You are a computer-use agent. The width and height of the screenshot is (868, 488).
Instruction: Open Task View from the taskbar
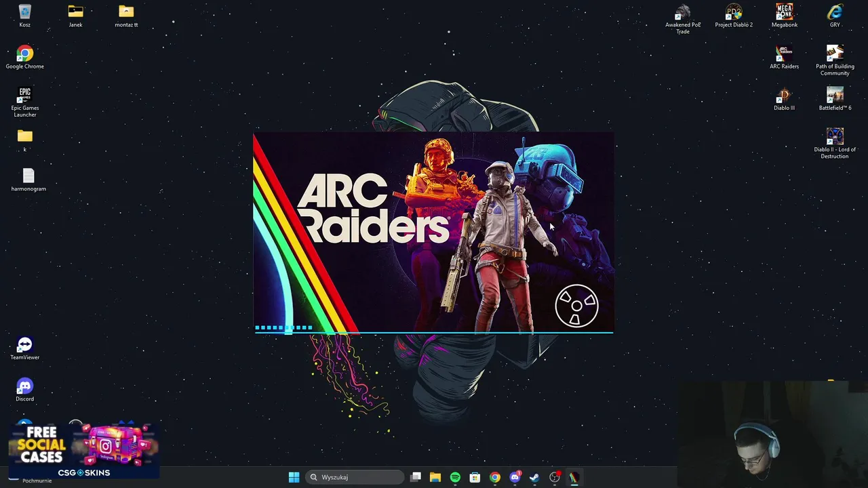click(416, 477)
